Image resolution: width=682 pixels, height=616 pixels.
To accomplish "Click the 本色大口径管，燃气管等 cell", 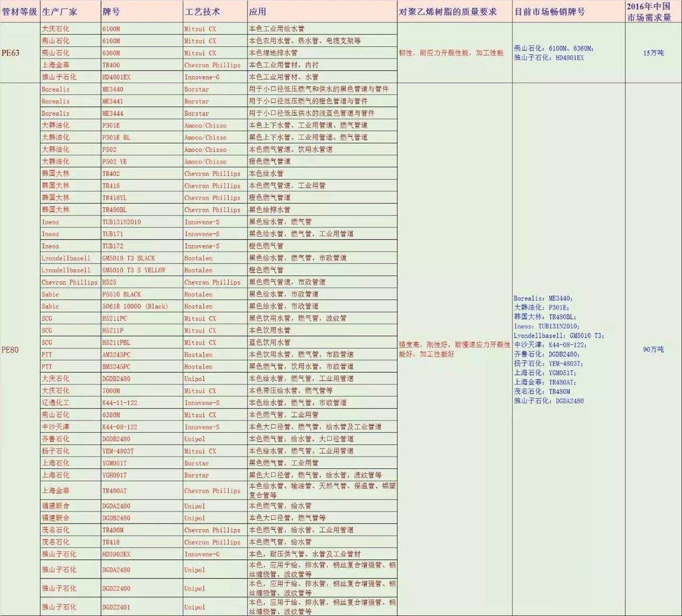I will [x=322, y=518].
